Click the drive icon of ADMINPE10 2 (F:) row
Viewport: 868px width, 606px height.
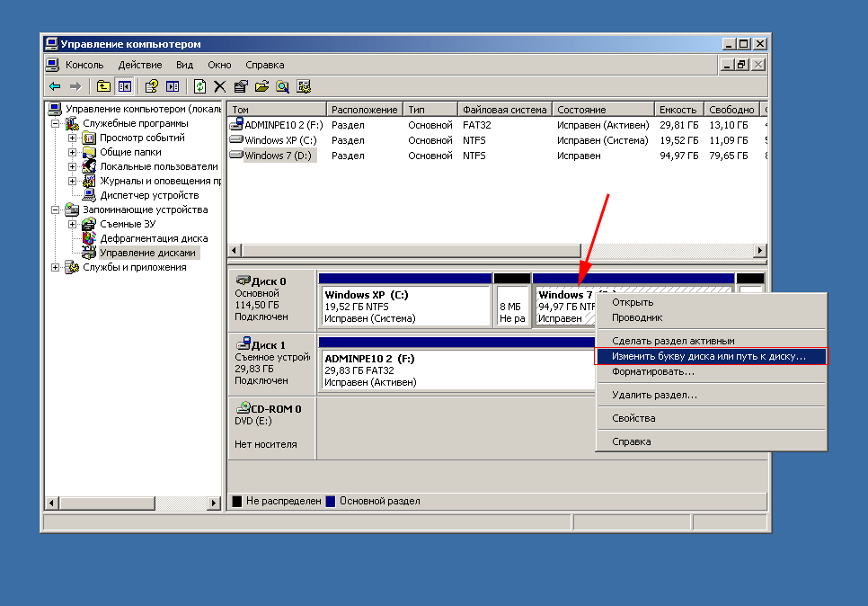tap(236, 123)
